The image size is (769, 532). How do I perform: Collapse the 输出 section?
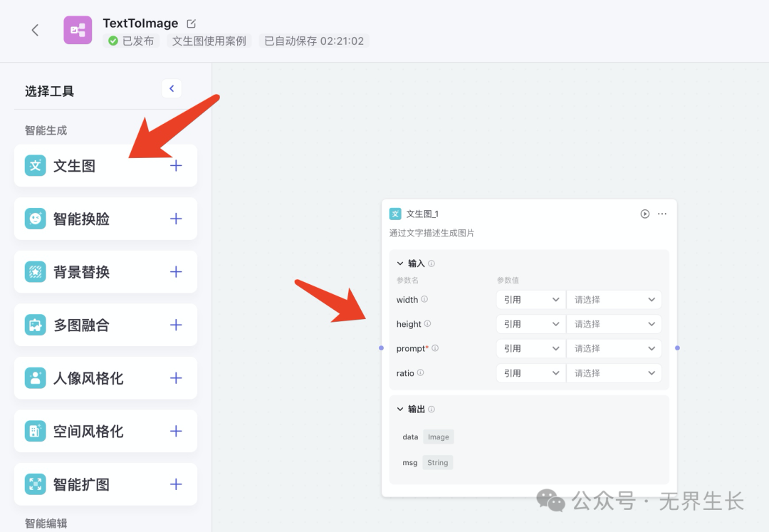click(x=400, y=409)
